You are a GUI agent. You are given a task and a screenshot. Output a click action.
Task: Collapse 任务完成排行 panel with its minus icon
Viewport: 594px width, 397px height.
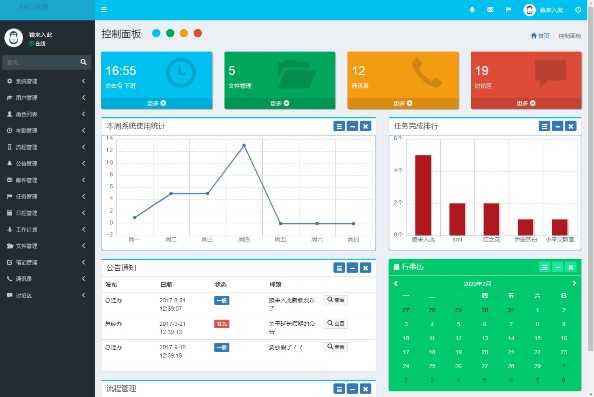pos(557,126)
